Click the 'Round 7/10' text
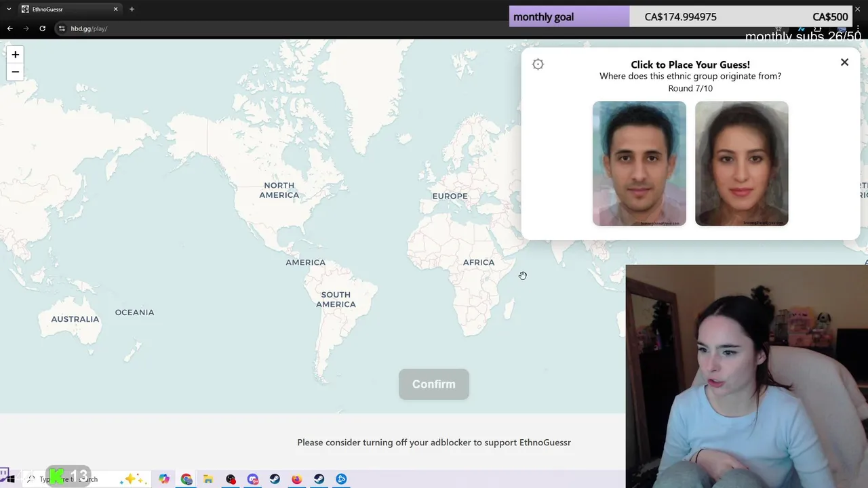Viewport: 868px width, 488px height. pos(690,88)
